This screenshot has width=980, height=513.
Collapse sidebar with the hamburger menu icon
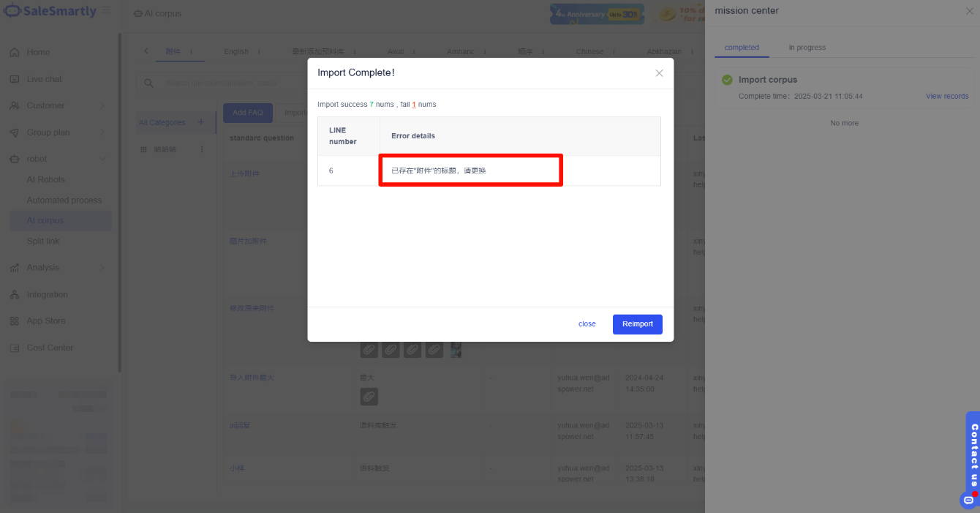tap(107, 11)
